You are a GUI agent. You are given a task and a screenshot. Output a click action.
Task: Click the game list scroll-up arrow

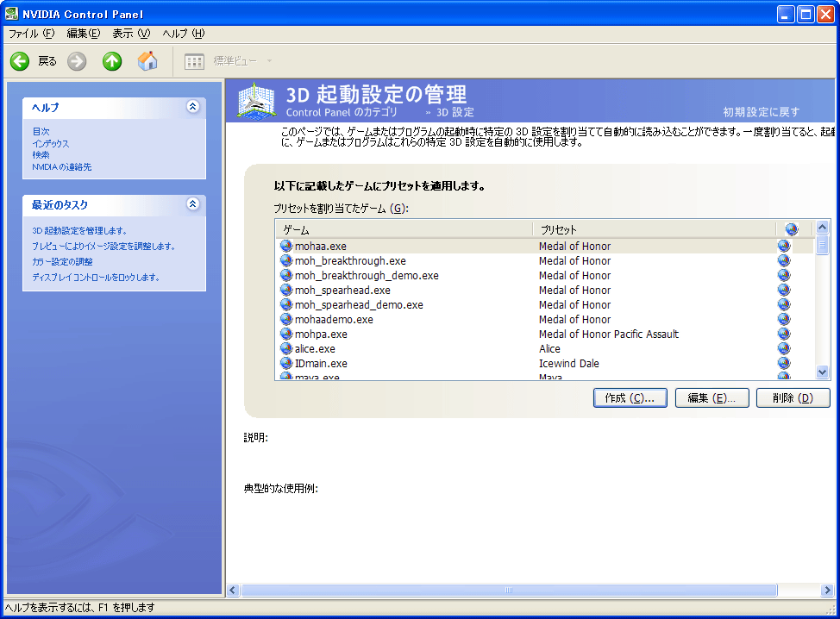(823, 227)
